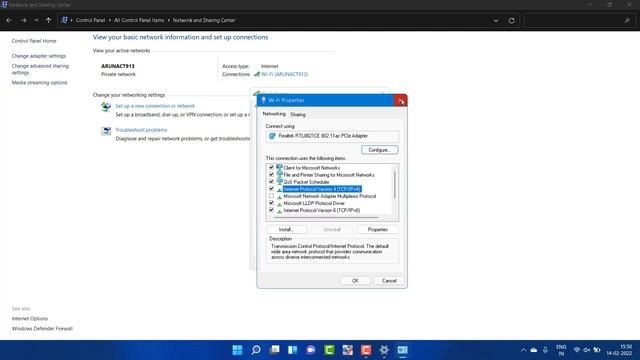This screenshot has height=360, width=640.
Task: Click Cancel in Wi-Fi Properties
Action: pos(389,281)
